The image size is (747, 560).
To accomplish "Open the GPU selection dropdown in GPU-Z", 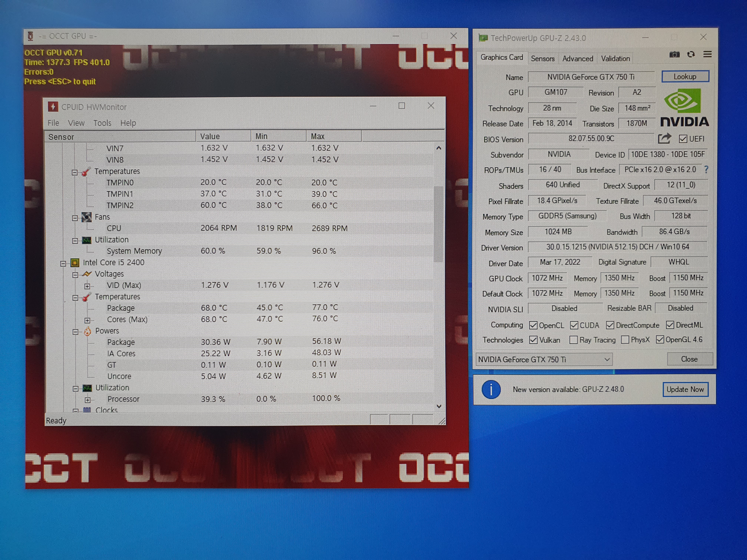I will tap(544, 359).
